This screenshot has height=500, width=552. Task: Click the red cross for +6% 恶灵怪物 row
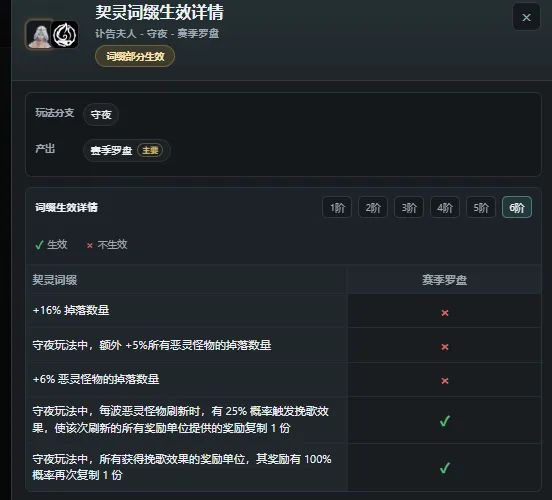pos(445,381)
